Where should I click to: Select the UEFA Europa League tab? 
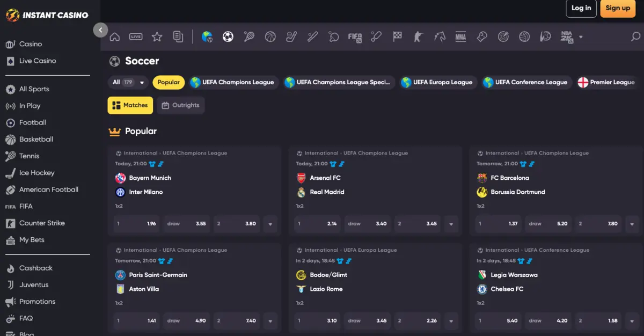tap(438, 82)
